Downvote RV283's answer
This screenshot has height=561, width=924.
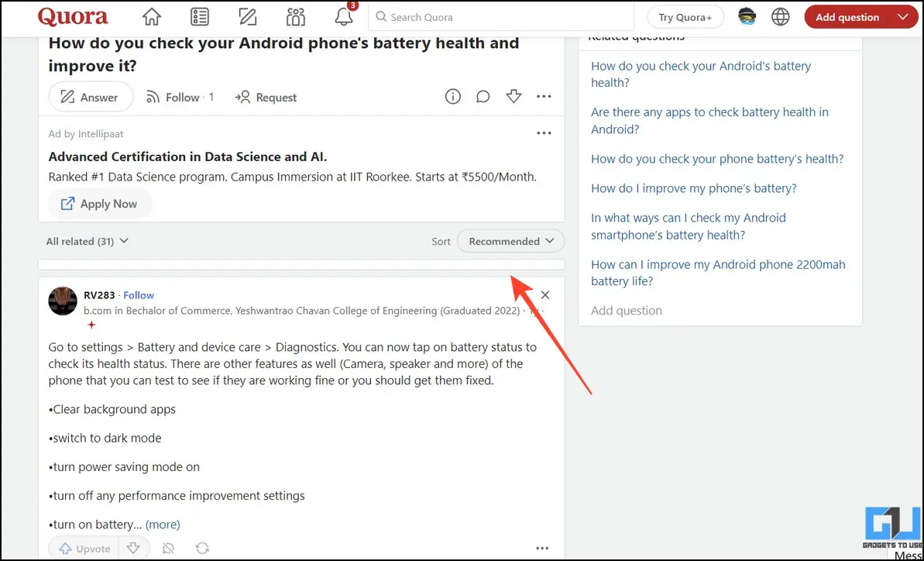pos(133,549)
